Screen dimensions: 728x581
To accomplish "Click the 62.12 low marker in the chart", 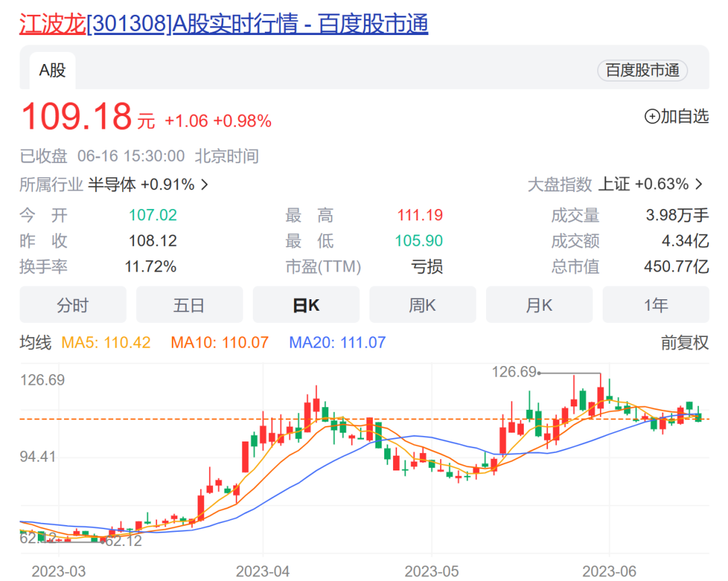I will (124, 541).
